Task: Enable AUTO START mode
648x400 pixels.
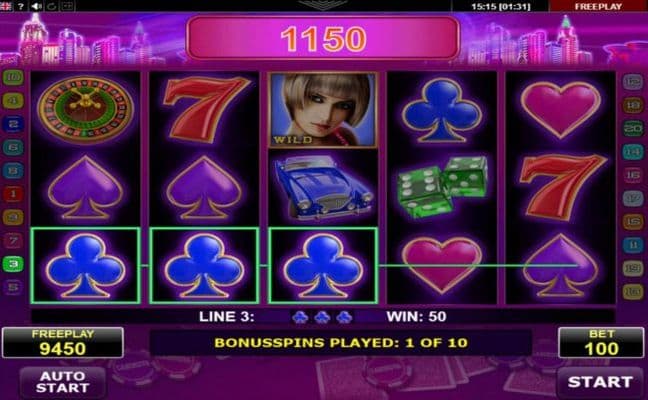Action: [62, 382]
